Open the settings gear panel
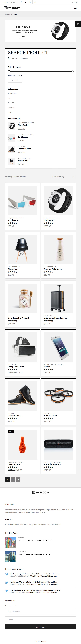81x644 pixels. [78, 24]
